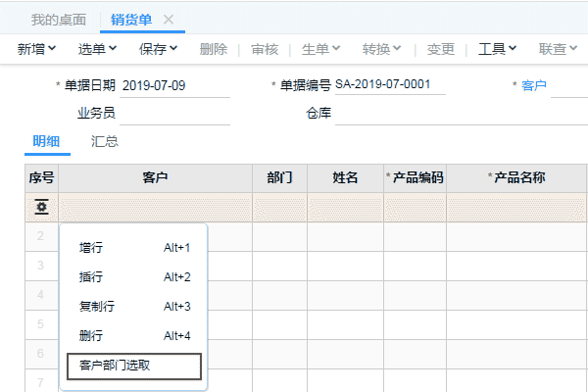Open the 保存 dropdown
Screen dimensions: 588x392
(158, 48)
